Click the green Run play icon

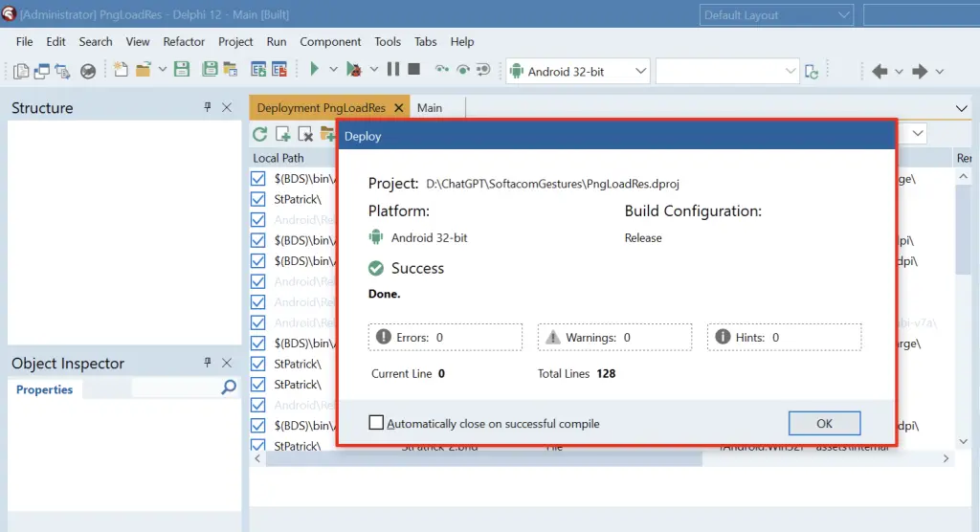click(x=314, y=69)
